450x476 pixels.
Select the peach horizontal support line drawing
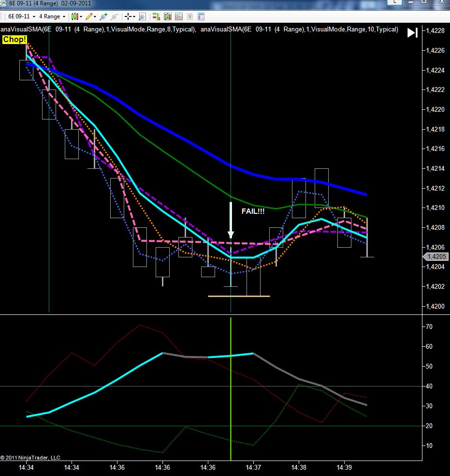[x=239, y=296]
